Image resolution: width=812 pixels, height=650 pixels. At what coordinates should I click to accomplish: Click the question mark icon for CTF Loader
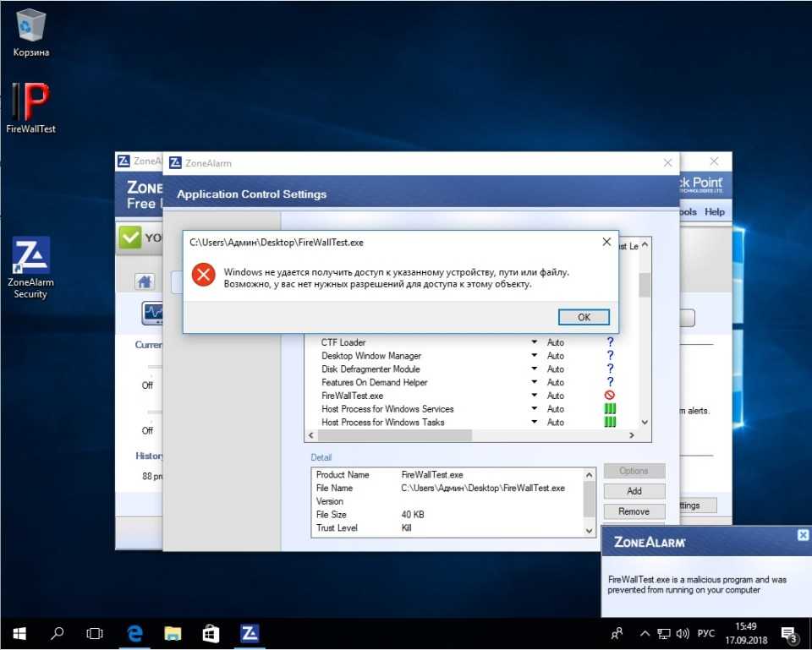610,342
